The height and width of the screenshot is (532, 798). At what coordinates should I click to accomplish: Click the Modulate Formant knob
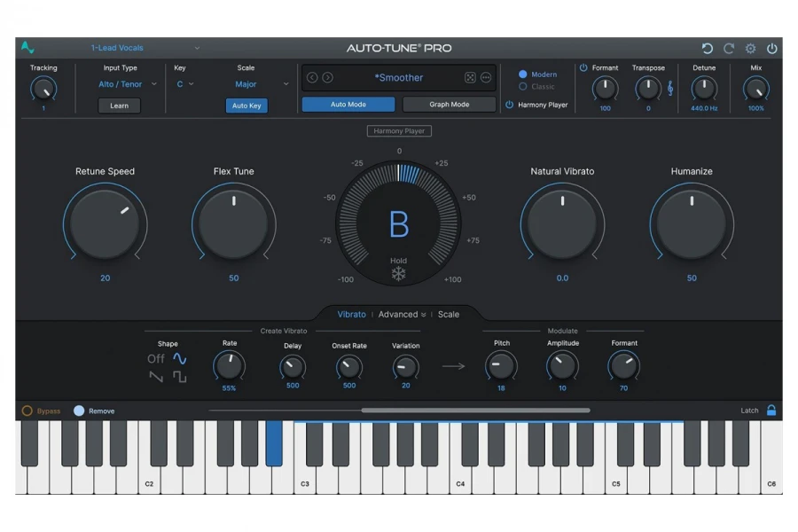[623, 366]
